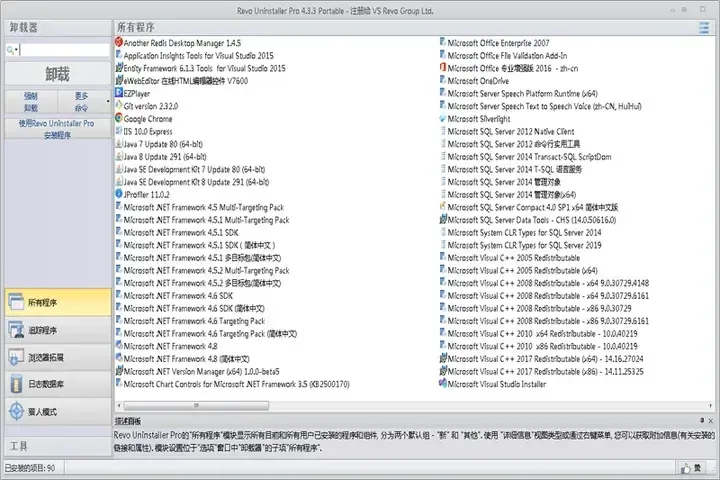Select the SQL Server Compact 4.0 icon

click(x=443, y=207)
